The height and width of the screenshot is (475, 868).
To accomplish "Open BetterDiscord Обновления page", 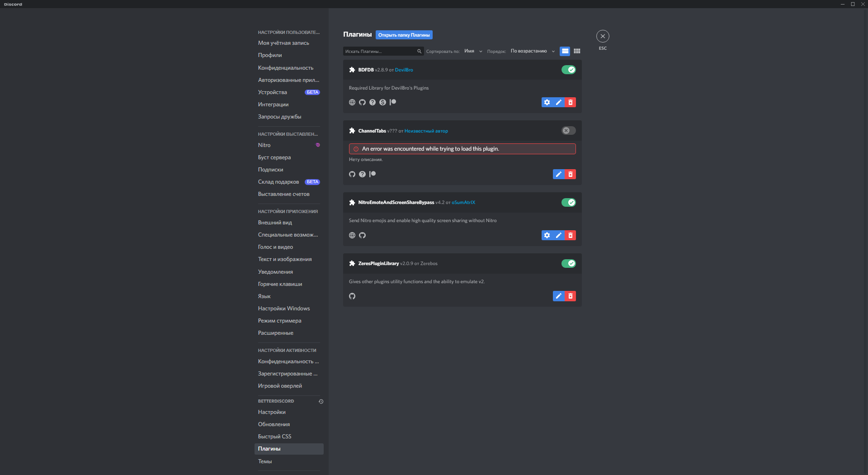I will coord(289,424).
